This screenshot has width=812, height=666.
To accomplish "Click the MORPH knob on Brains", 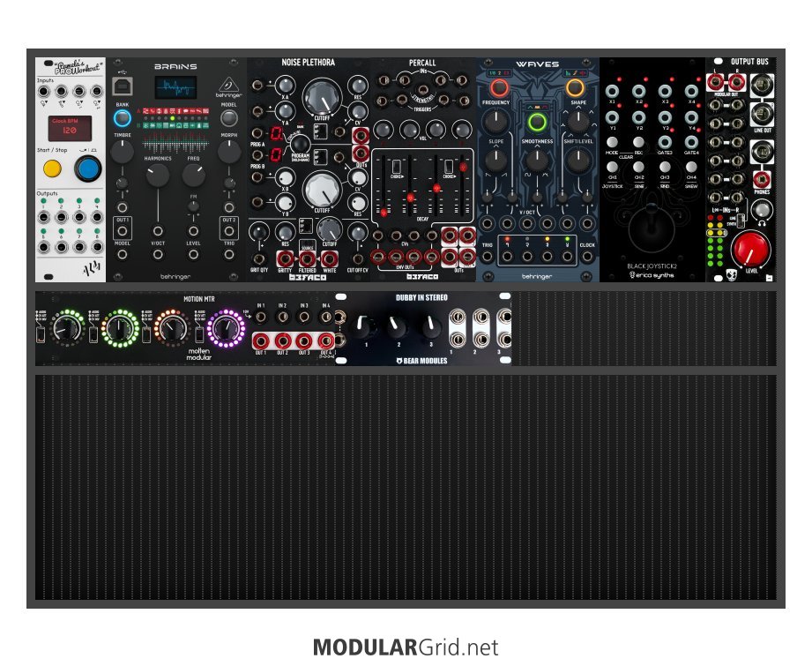I will (x=229, y=151).
